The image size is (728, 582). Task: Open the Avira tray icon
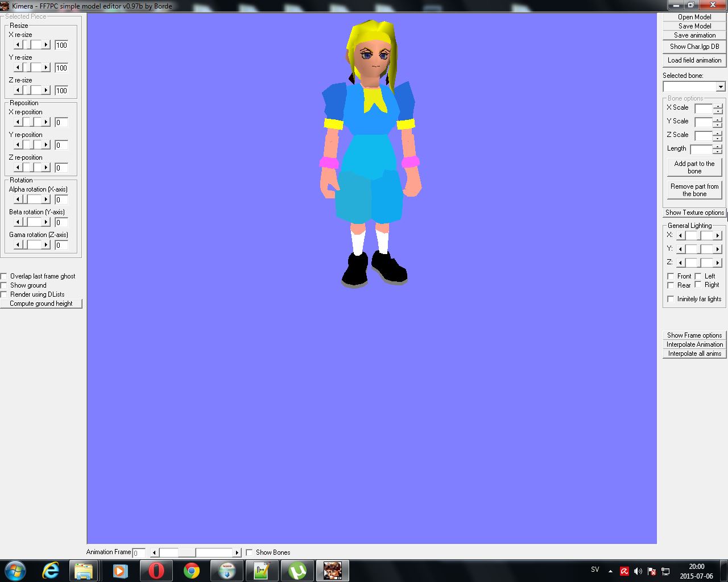(x=624, y=571)
